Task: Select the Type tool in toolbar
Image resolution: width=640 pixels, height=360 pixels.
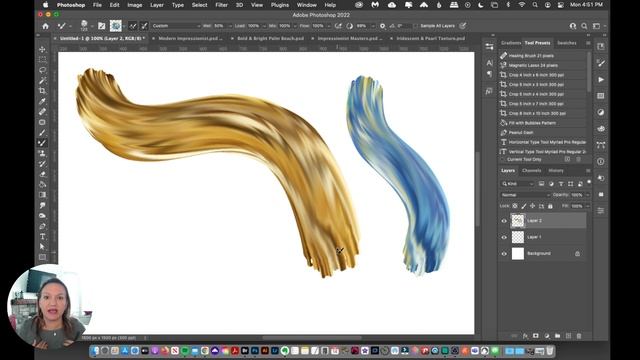Action: pos(42,236)
